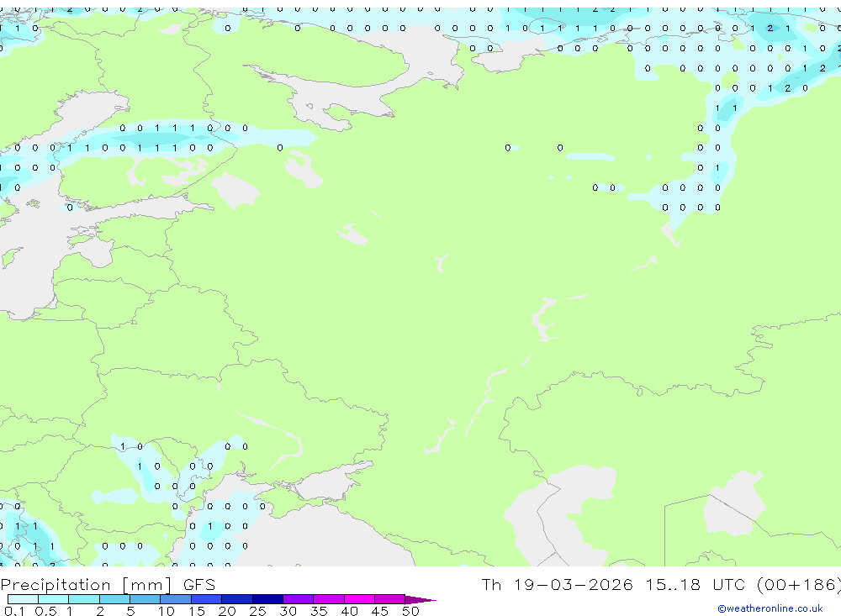
Task: Click the '35' legend scale label
Action: pyautogui.click(x=319, y=611)
